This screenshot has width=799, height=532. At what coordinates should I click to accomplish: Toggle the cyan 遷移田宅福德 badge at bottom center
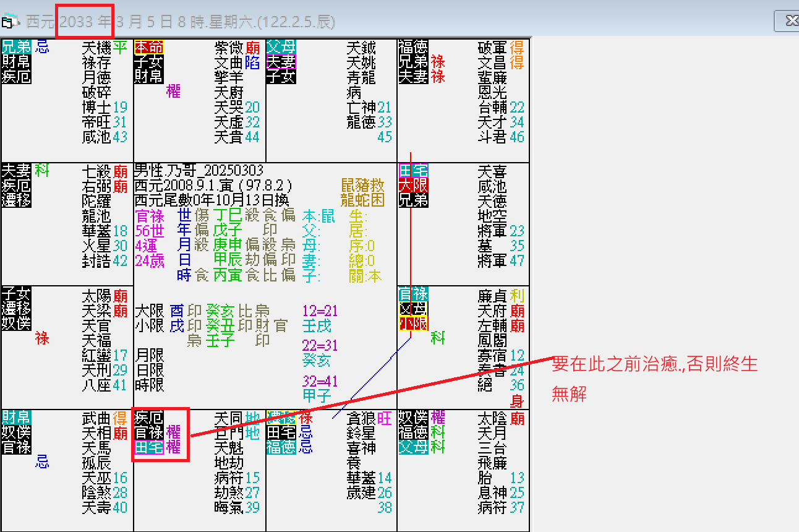pos(283,431)
